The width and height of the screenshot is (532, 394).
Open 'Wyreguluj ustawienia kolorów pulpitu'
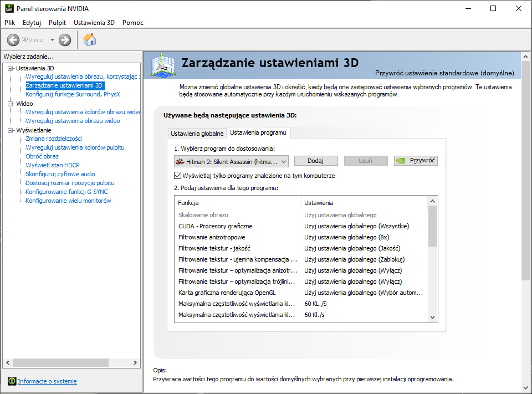75,147
